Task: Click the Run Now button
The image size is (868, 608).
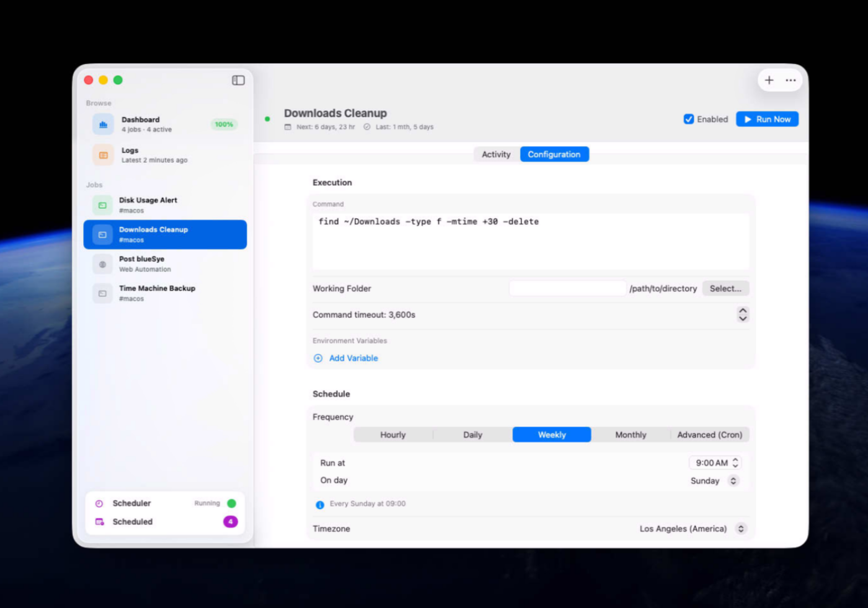Action: [767, 119]
